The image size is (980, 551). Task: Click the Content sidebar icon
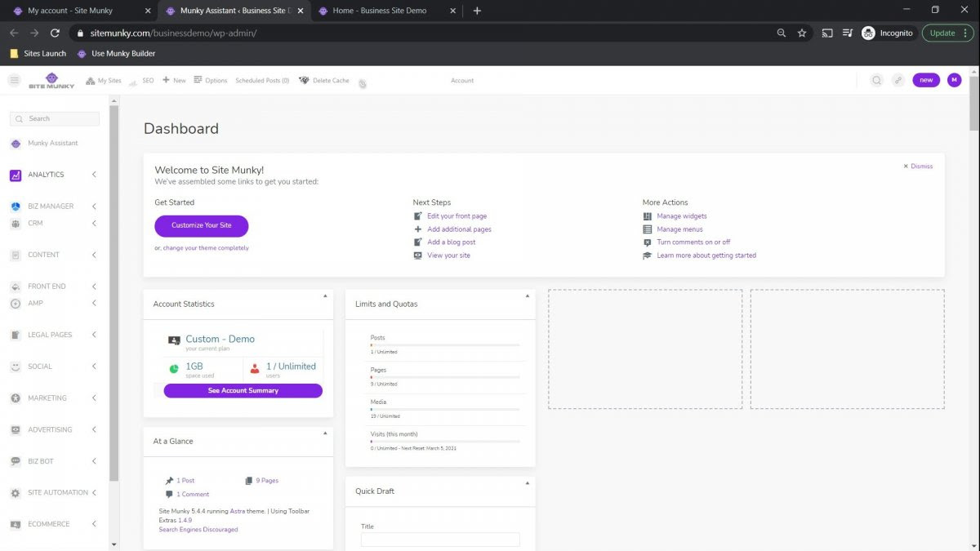coord(16,255)
